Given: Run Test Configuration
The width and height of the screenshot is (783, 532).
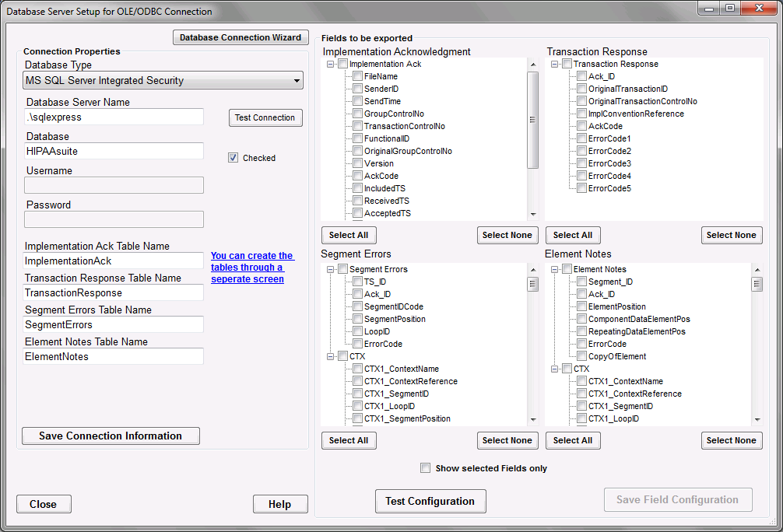Looking at the screenshot, I should (430, 501).
